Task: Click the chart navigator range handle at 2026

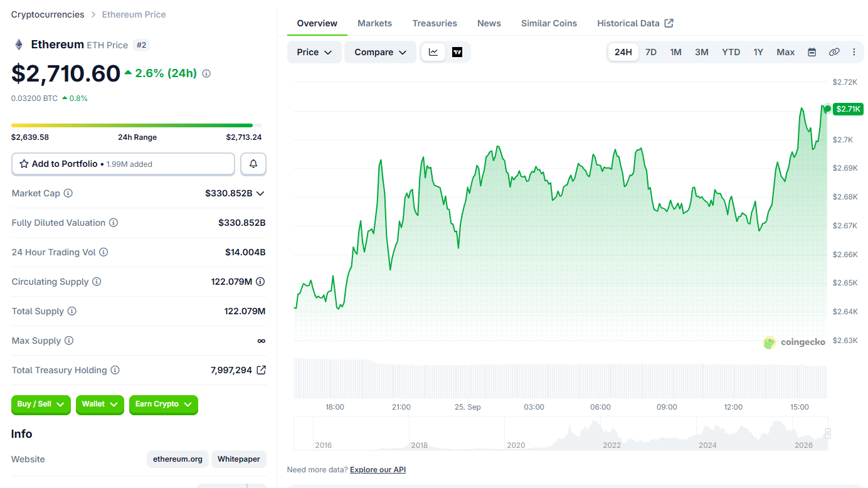Action: coord(828,433)
